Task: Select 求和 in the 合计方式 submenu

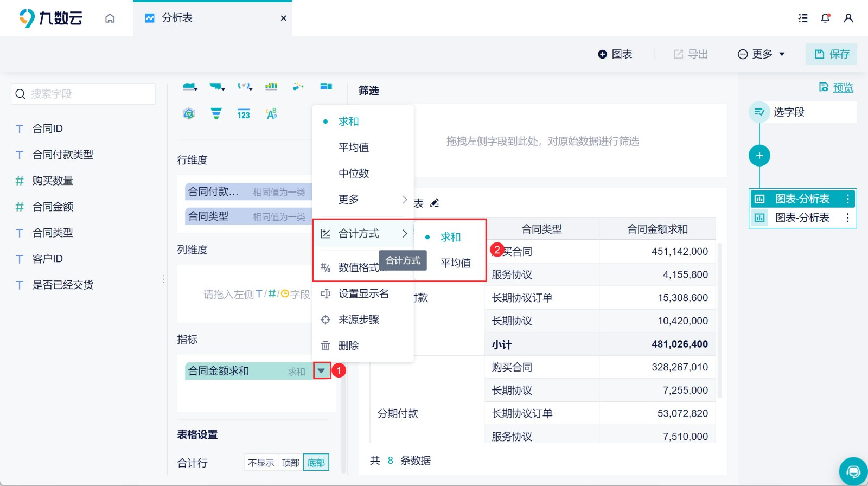Action: [450, 237]
